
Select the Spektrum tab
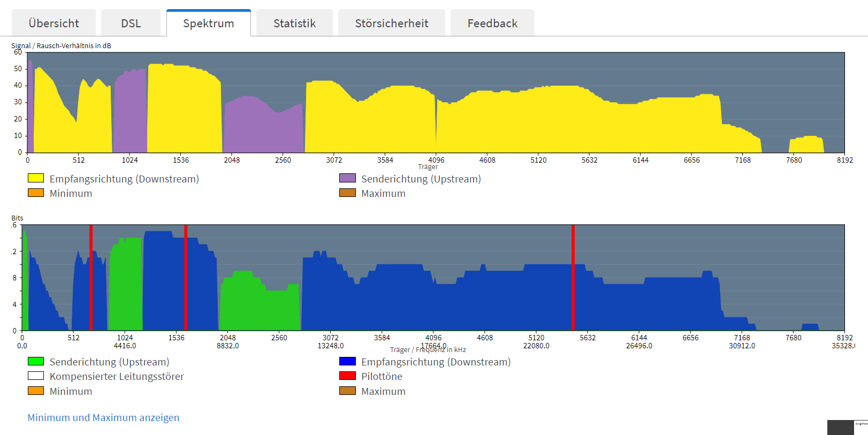(x=209, y=23)
